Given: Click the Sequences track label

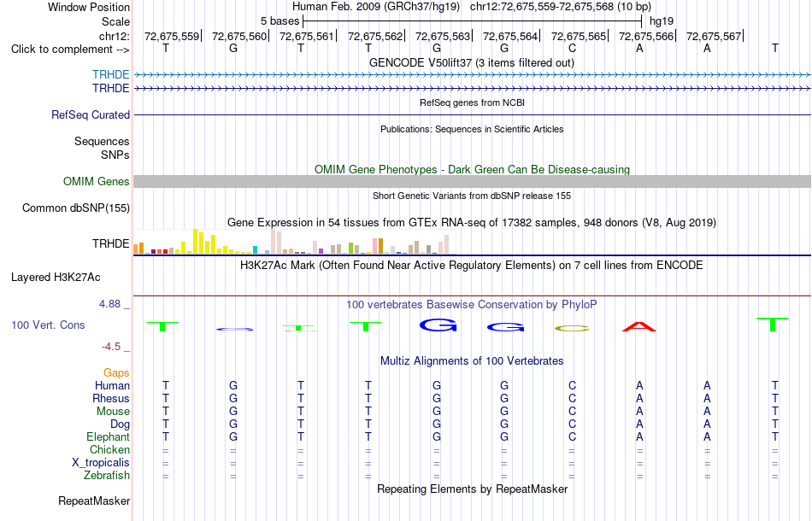Looking at the screenshot, I should (102, 141).
